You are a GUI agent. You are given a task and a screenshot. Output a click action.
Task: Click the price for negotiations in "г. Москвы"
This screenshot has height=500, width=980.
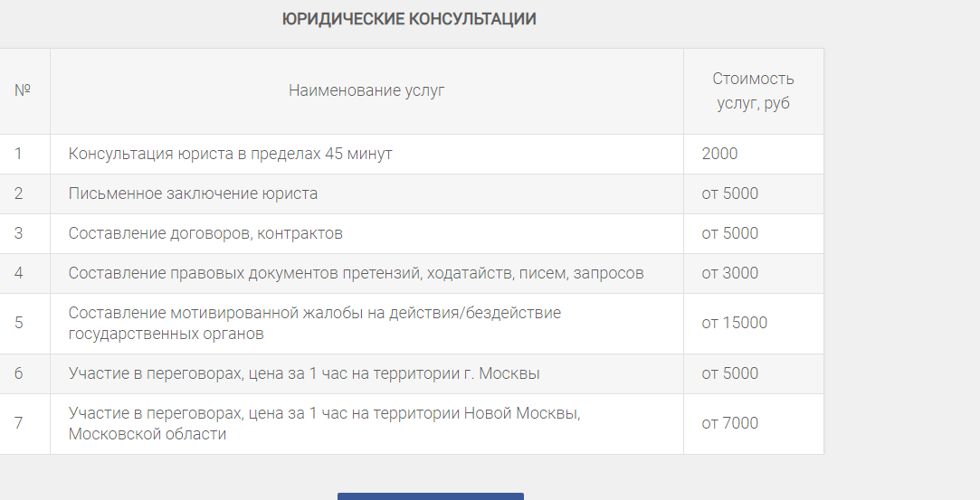[730, 373]
